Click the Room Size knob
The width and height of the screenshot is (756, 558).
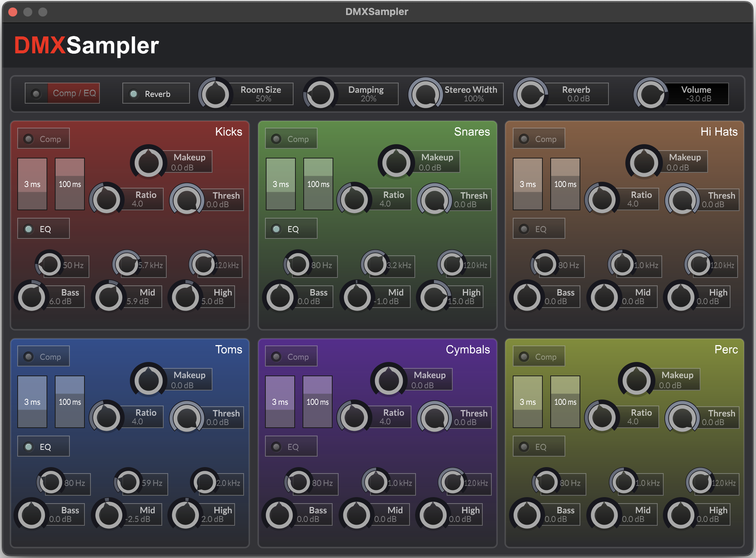(x=215, y=94)
